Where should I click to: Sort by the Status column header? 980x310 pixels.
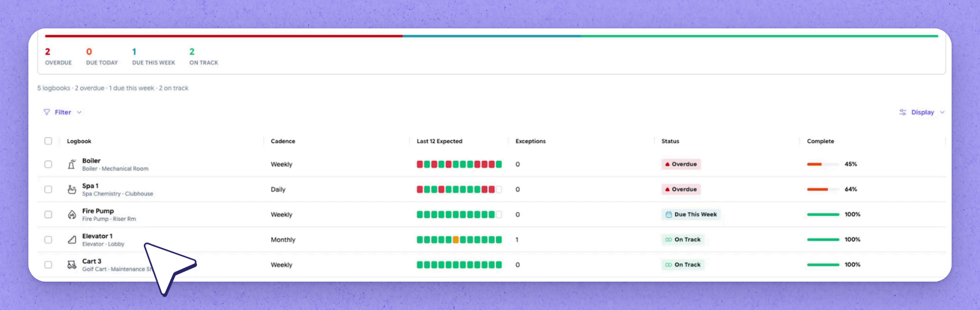tap(670, 141)
